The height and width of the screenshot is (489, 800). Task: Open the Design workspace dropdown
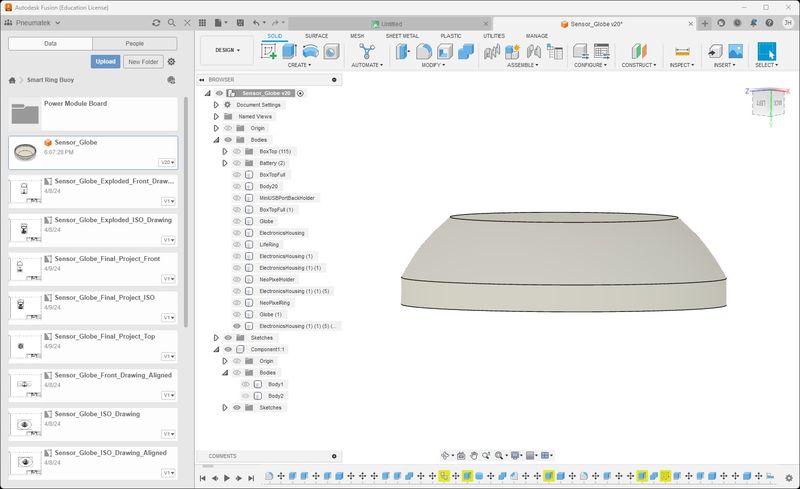click(x=226, y=50)
